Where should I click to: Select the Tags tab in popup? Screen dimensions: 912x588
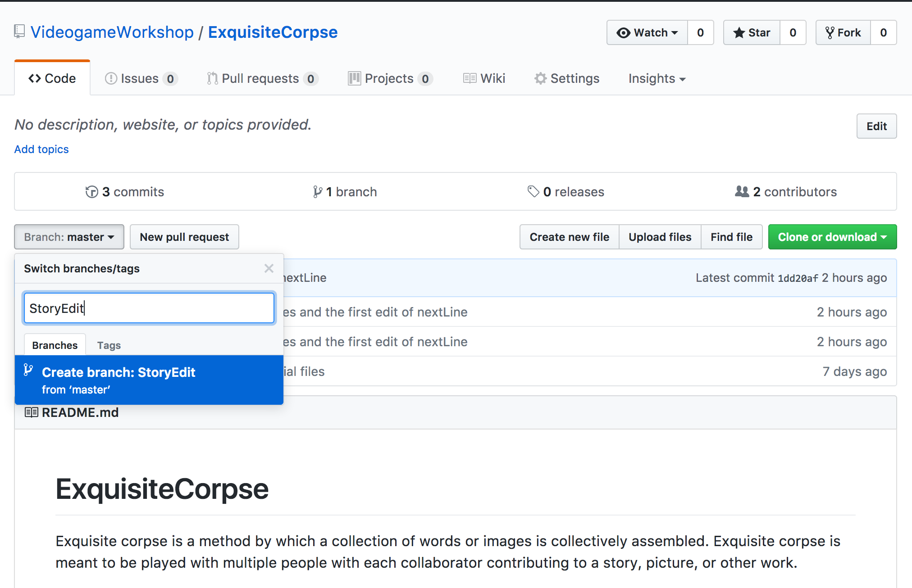click(x=109, y=345)
